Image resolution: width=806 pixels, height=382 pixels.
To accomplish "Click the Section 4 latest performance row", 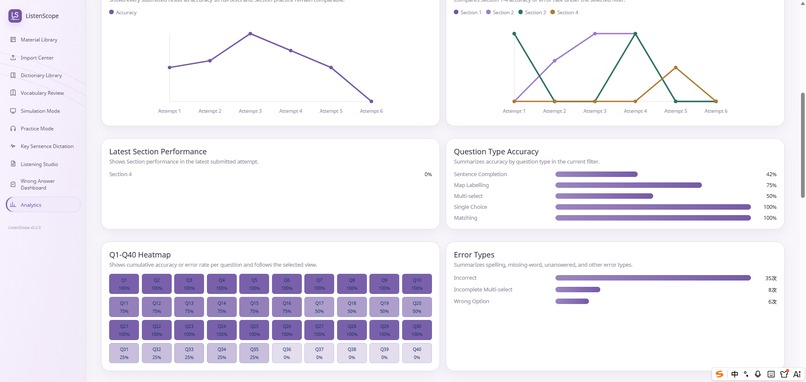I will (x=270, y=174).
